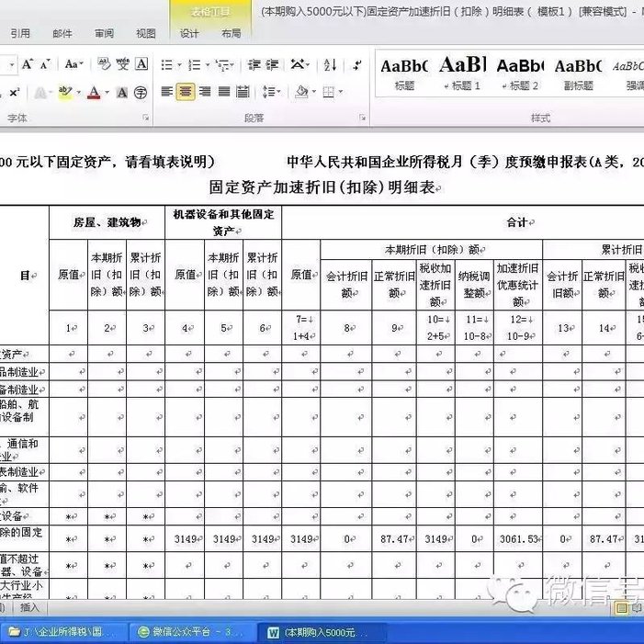Click the 插入 status bar button
Screen dimensions: 644x644
[x=29, y=607]
